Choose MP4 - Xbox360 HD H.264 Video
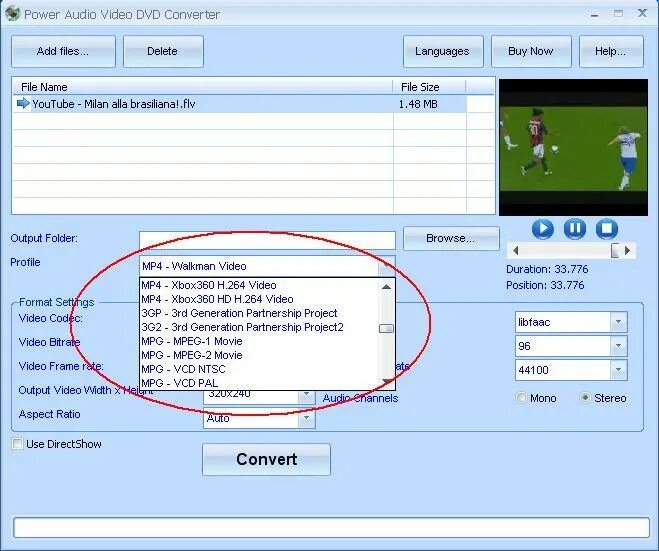Screen dimensions: 659x551 [x=259, y=299]
